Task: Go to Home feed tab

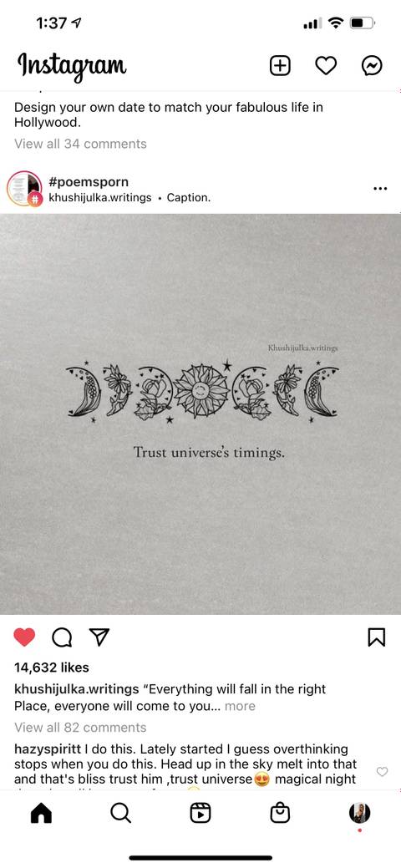Action: [x=41, y=813]
